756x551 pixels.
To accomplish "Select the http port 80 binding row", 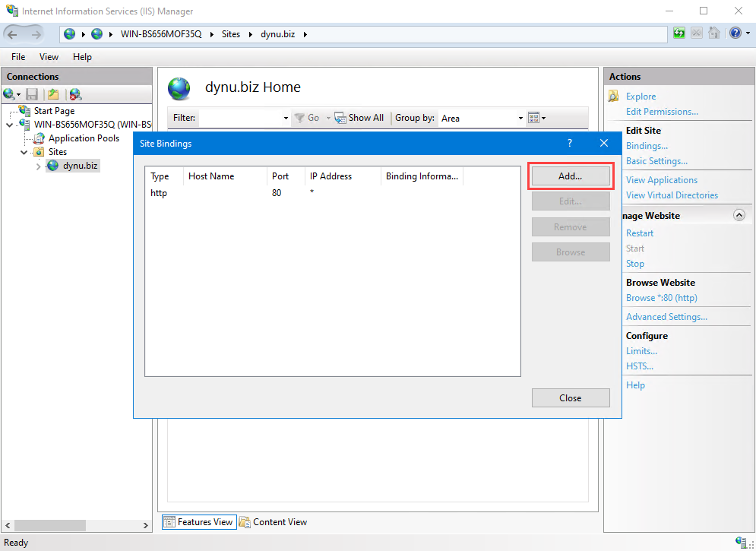I will 333,193.
